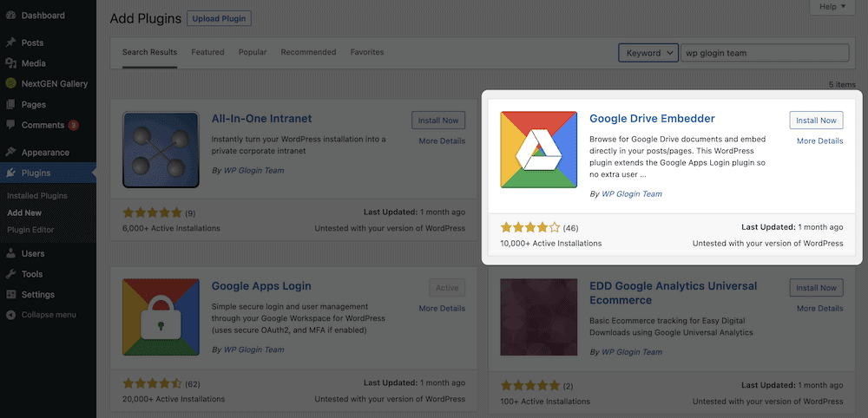View More Details for All-In-One Intranet

click(442, 141)
